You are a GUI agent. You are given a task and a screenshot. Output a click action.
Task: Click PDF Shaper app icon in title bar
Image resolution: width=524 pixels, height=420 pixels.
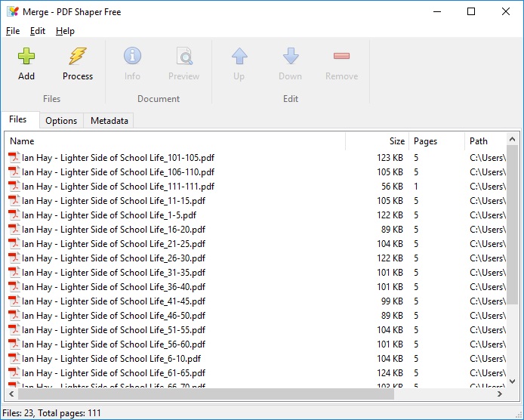pyautogui.click(x=13, y=11)
